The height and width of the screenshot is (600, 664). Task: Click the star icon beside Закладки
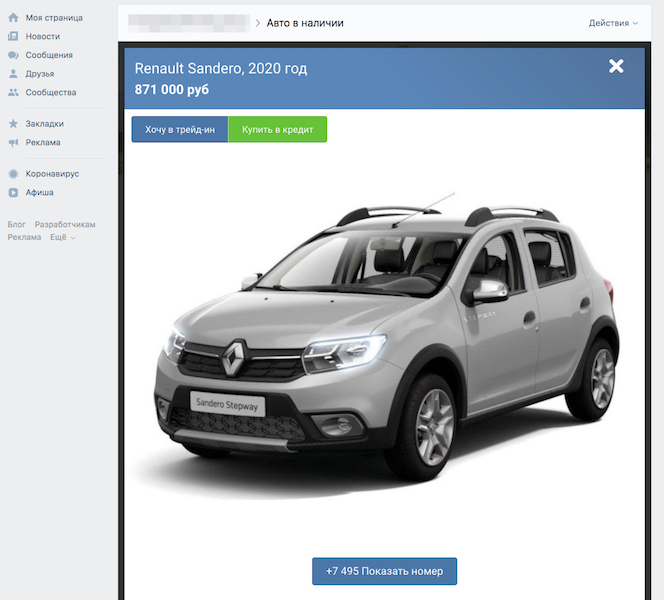coord(13,124)
